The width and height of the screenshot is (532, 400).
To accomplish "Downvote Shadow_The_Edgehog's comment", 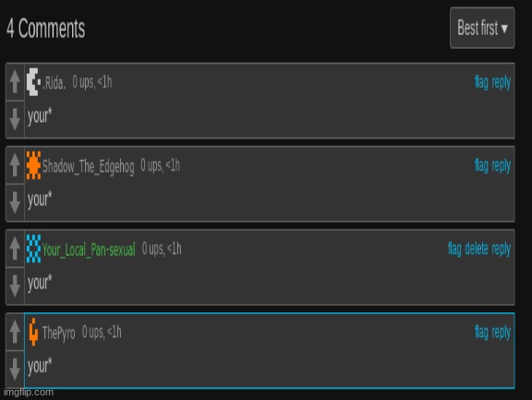I will click(x=15, y=202).
